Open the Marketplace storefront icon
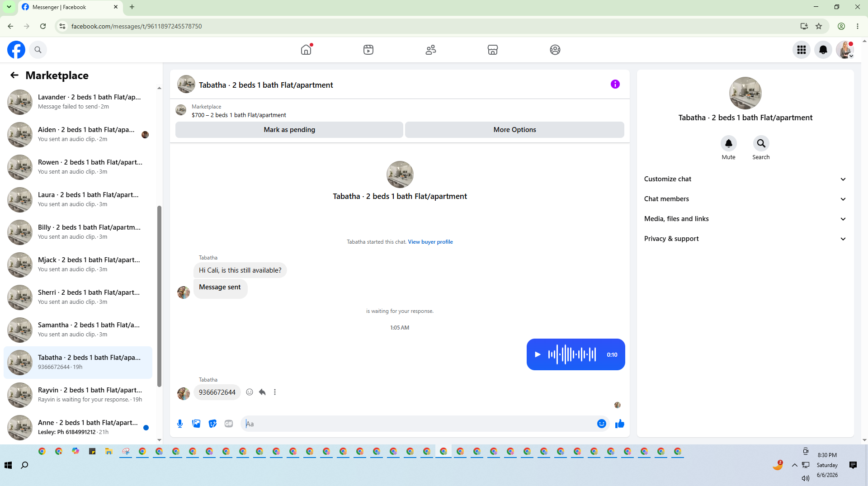The height and width of the screenshot is (486, 868). pos(493,50)
